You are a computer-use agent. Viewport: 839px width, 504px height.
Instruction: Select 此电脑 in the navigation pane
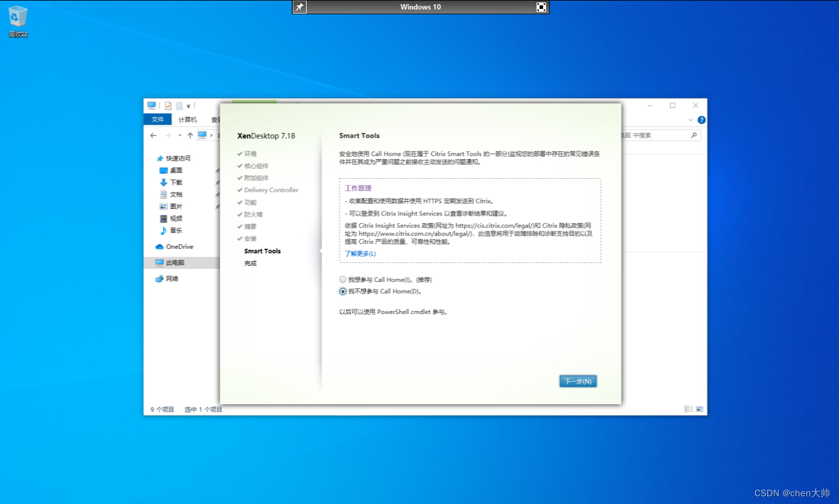coord(175,262)
